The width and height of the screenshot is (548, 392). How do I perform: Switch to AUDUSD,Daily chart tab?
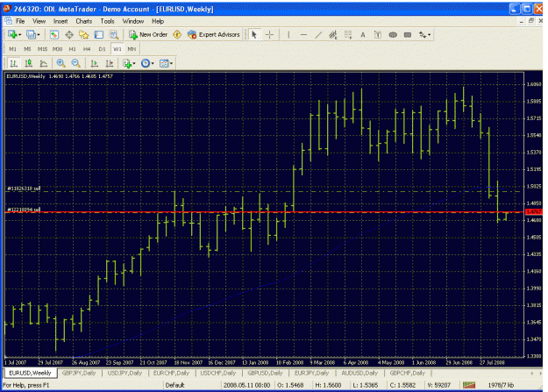point(359,373)
